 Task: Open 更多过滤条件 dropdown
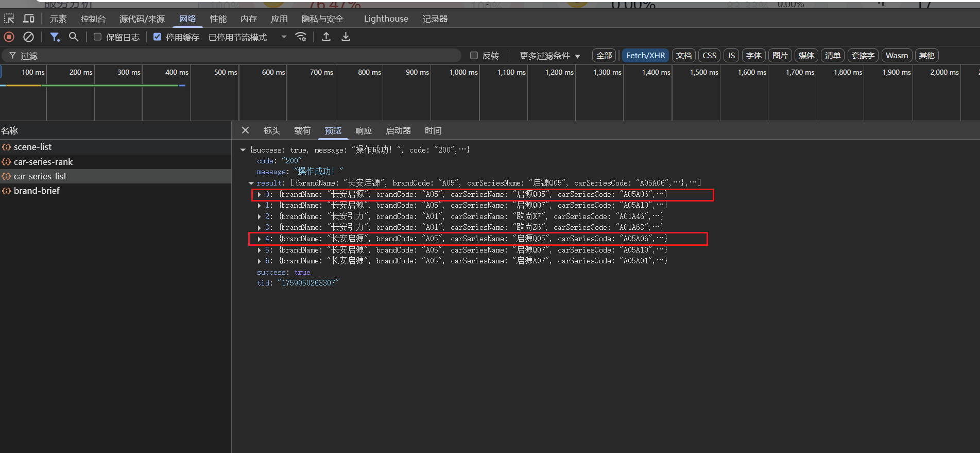point(549,56)
